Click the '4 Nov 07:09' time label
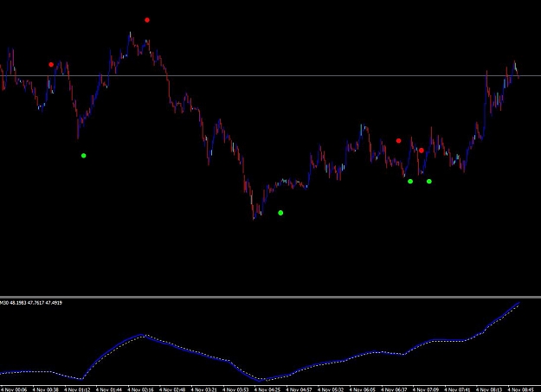The height and width of the screenshot is (392, 541). point(426,389)
